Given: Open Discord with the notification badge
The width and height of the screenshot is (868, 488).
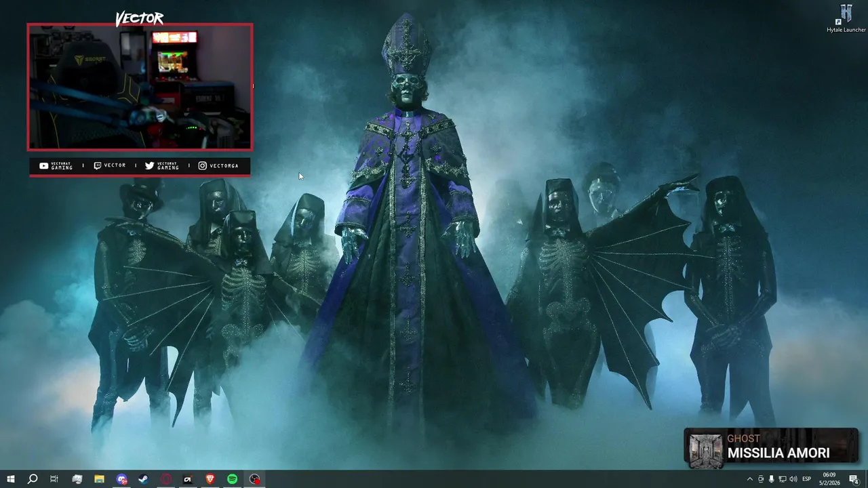Looking at the screenshot, I should point(121,479).
